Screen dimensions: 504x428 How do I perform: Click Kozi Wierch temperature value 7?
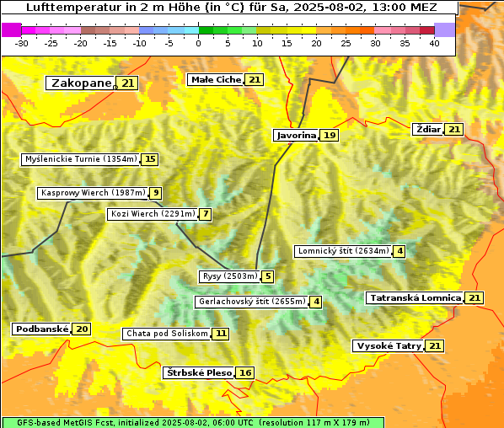[206, 214]
